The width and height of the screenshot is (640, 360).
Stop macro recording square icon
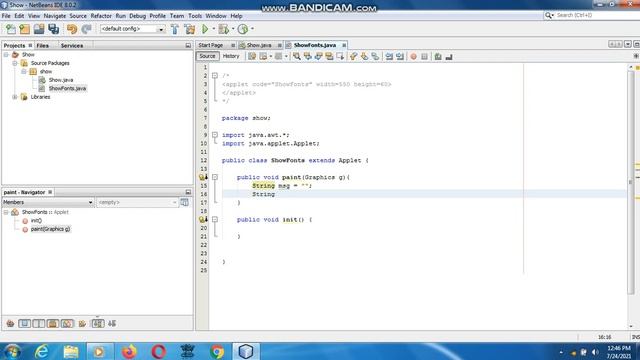pos(424,56)
